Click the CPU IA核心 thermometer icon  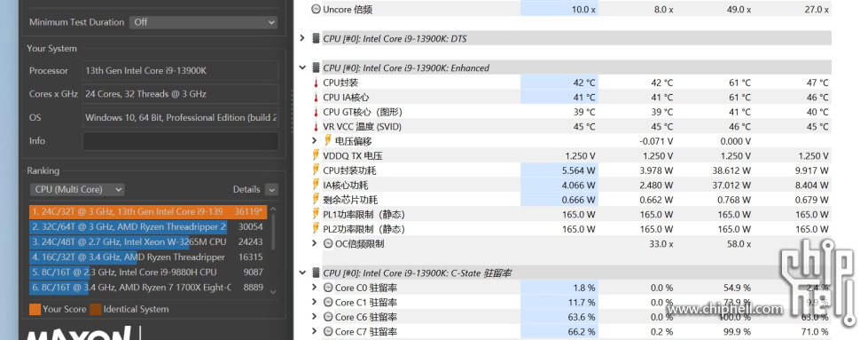[x=316, y=97]
